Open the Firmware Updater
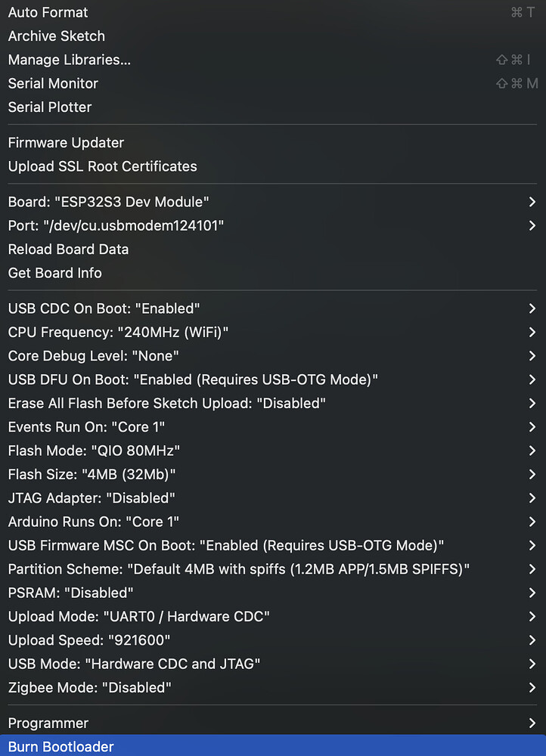The image size is (546, 756). (66, 142)
